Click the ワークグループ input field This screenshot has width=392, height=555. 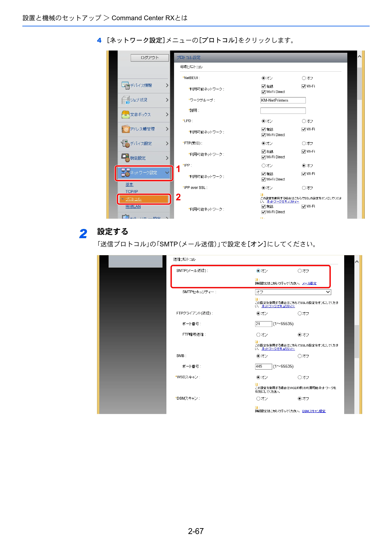tap(283, 100)
